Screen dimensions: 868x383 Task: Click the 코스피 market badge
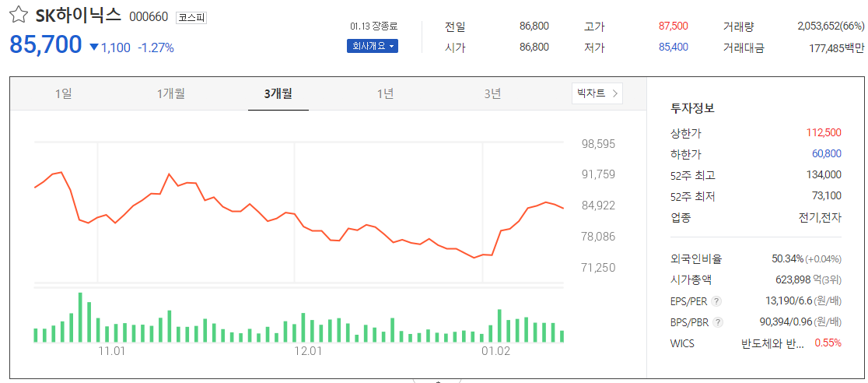(191, 18)
